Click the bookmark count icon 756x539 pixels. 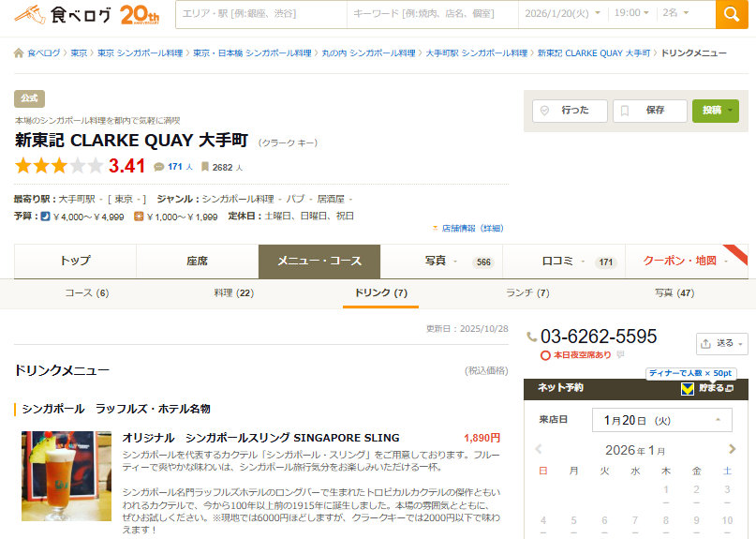tap(205, 167)
